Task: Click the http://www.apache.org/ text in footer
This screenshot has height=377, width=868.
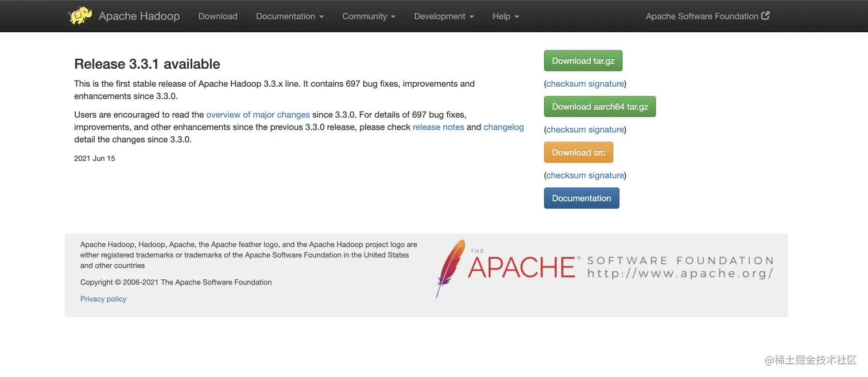Action: [x=680, y=274]
